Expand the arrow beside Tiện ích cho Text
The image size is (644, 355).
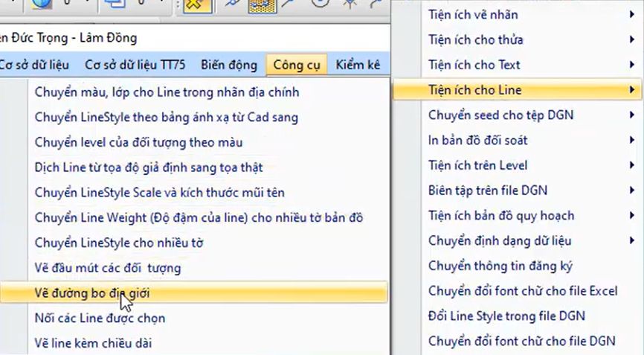click(631, 65)
